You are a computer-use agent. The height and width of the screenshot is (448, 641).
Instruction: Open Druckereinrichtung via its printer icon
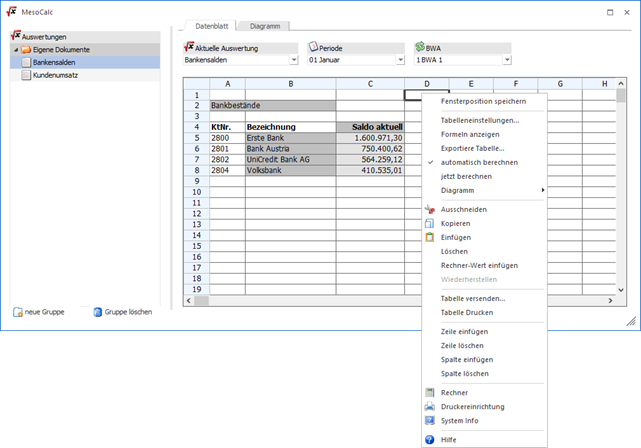(x=430, y=407)
